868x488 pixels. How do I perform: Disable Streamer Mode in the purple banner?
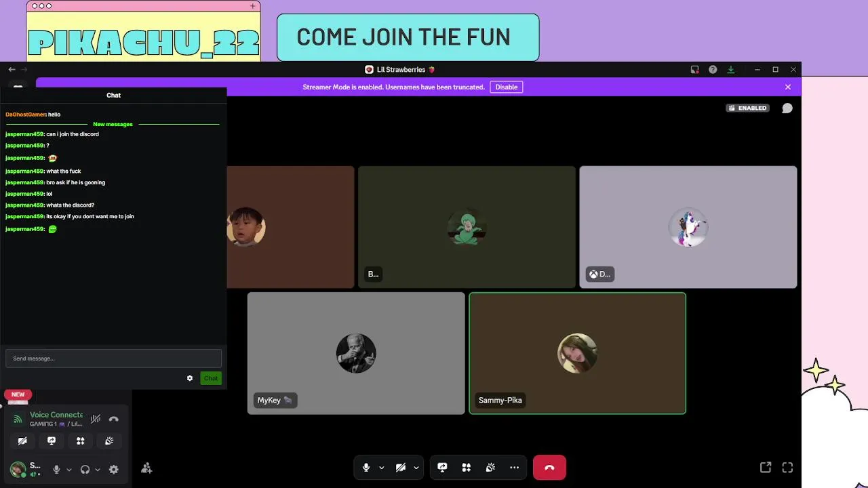click(507, 87)
